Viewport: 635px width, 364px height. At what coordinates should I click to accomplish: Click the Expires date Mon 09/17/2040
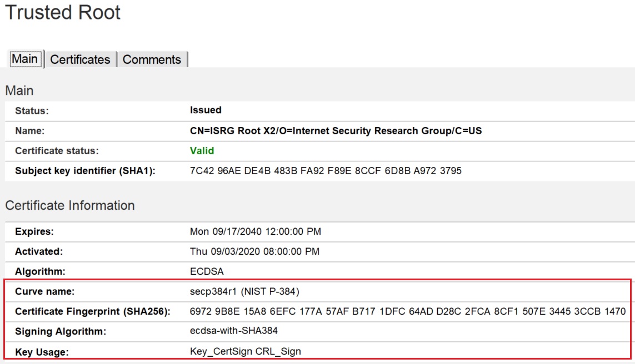coord(254,231)
